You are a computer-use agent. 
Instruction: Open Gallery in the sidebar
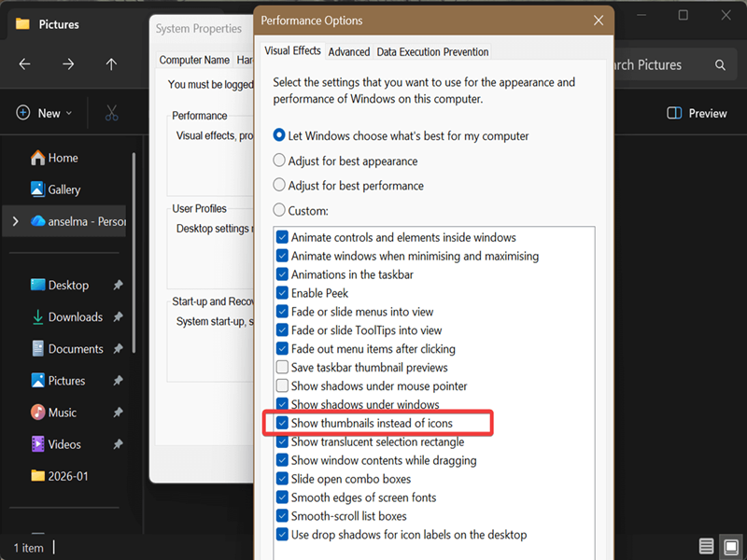(63, 189)
